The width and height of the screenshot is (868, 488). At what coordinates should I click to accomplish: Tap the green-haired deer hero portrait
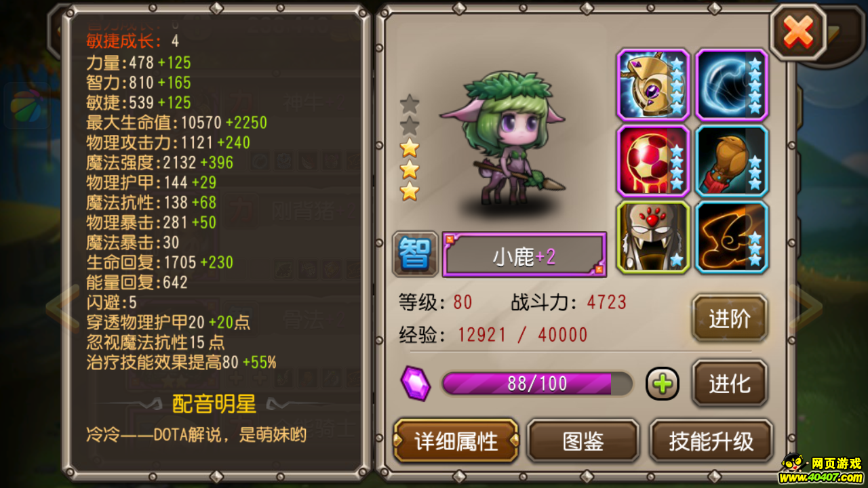pos(502,138)
